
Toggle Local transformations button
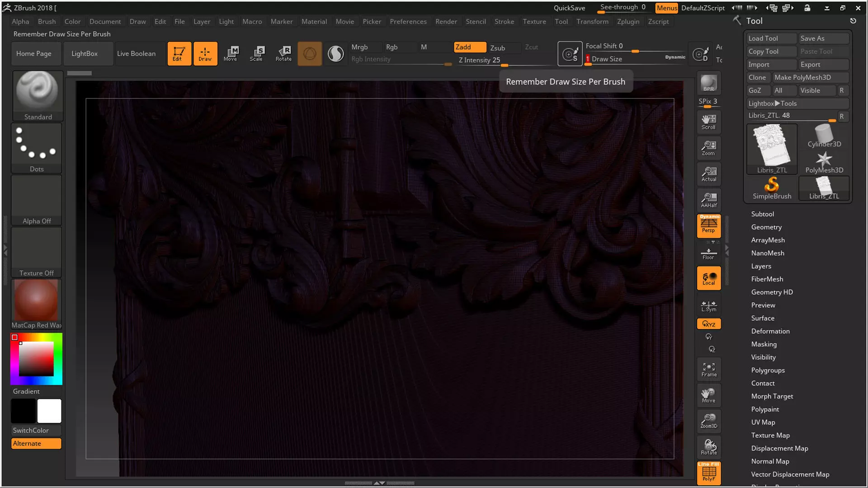(708, 278)
